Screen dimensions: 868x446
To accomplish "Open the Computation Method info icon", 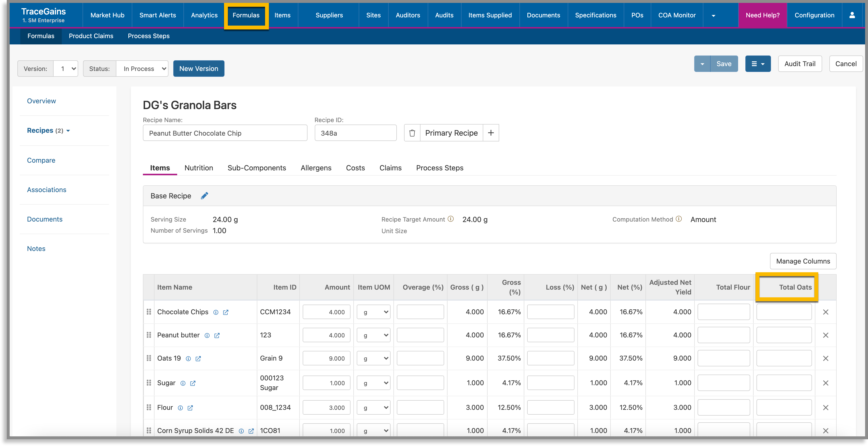I will (679, 219).
